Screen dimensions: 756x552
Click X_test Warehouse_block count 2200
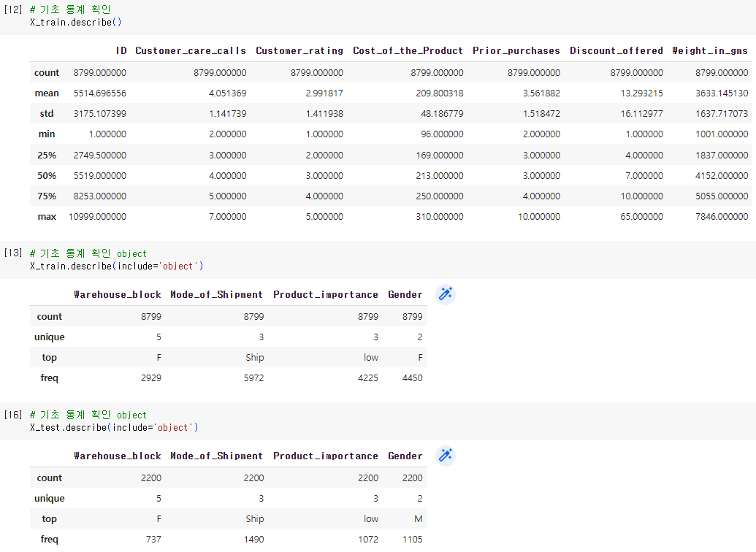click(x=151, y=478)
